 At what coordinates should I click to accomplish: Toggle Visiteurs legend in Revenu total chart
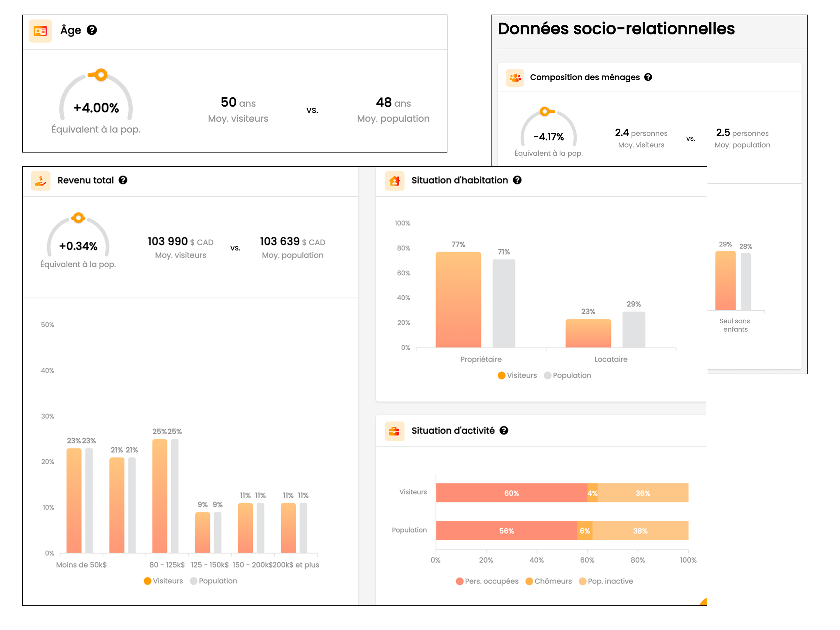click(x=163, y=581)
